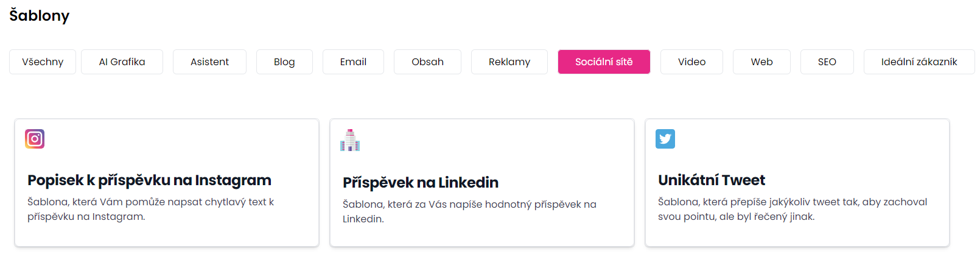
Task: Open the Unikátní Tweet template
Action: click(x=712, y=180)
